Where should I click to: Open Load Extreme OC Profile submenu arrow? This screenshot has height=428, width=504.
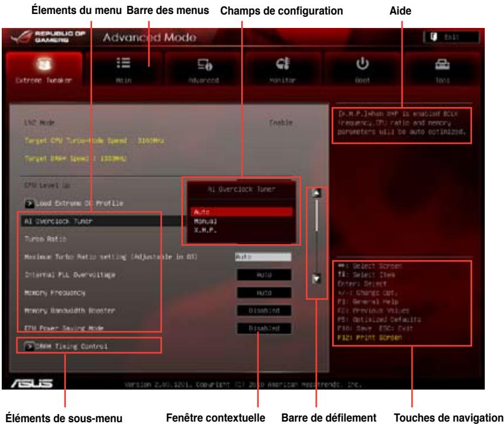29,203
